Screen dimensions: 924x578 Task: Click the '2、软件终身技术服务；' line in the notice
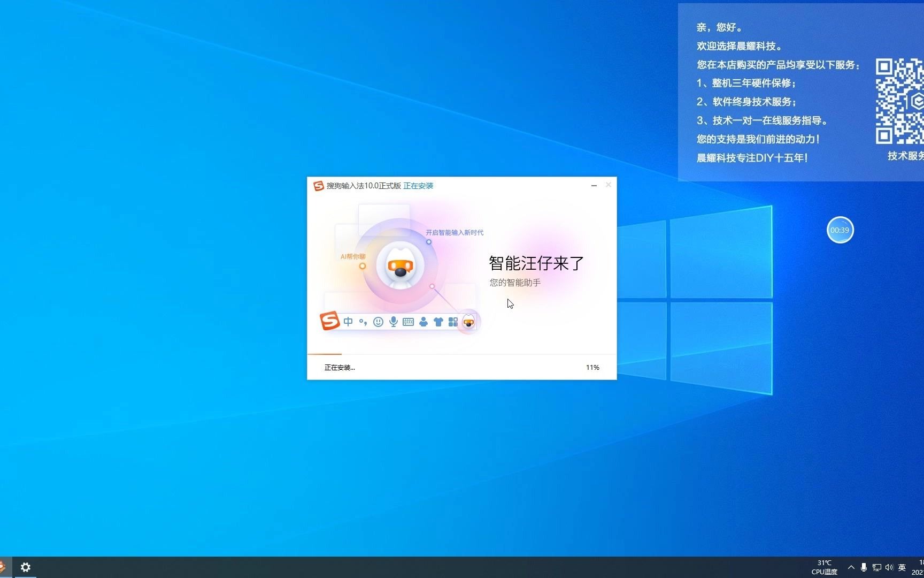[x=746, y=102]
